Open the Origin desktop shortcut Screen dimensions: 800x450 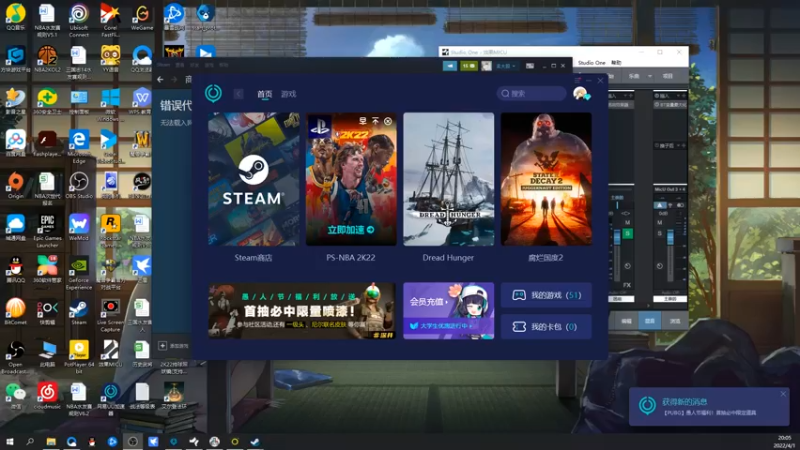[16, 186]
